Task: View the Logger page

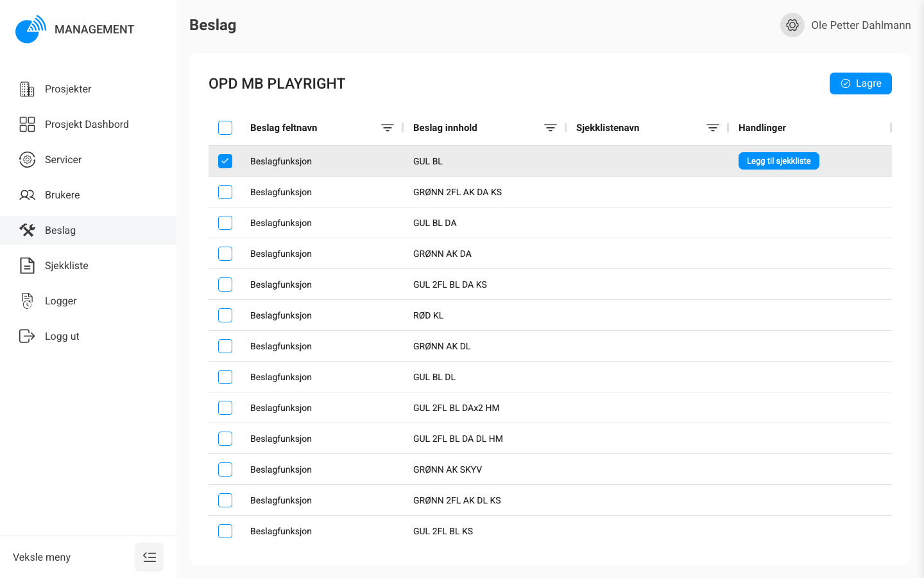Action: [88, 301]
